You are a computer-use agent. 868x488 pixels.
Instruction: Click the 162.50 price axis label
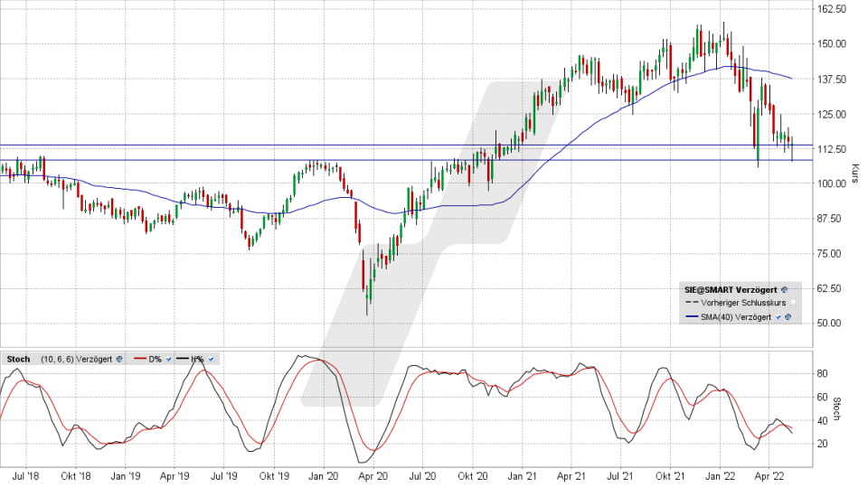[x=832, y=9]
